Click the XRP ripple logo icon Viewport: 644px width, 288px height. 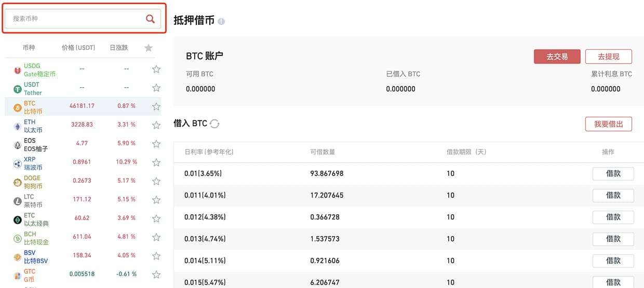(17, 163)
